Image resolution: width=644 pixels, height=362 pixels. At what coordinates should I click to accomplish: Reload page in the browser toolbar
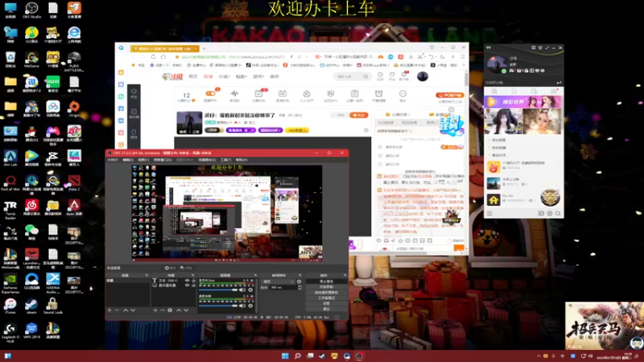point(153,56)
